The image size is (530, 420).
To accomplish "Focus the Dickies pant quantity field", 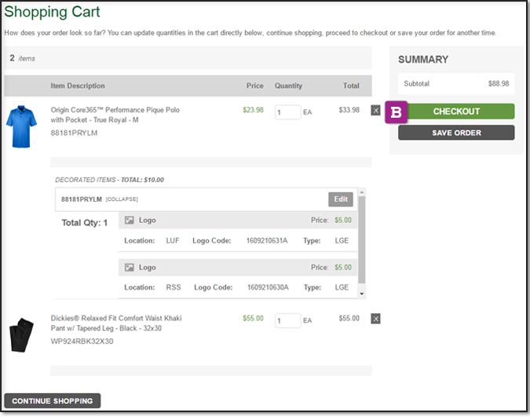I will 287,320.
